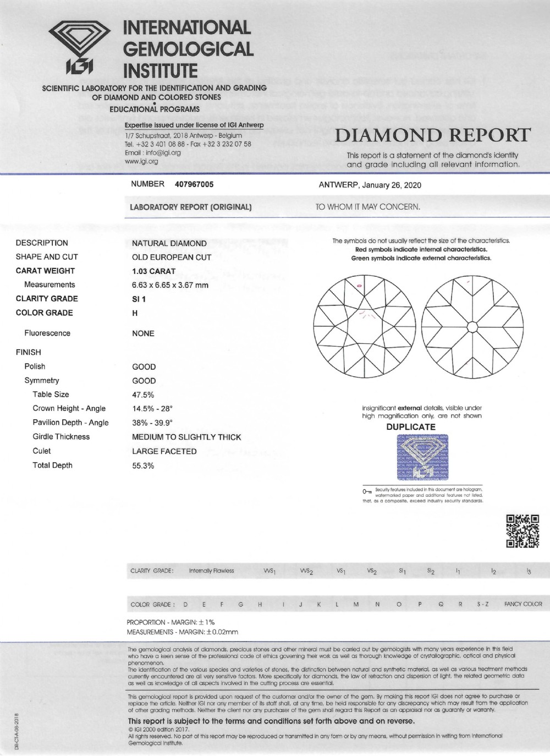
Task: Click the NATURAL DIAMOND description value
Action: coord(169,243)
